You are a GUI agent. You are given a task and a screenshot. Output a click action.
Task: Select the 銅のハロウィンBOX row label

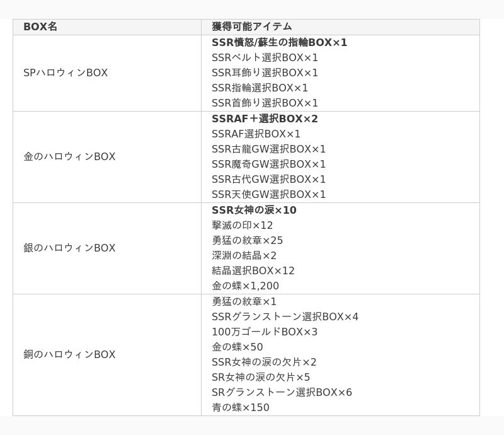(x=69, y=354)
